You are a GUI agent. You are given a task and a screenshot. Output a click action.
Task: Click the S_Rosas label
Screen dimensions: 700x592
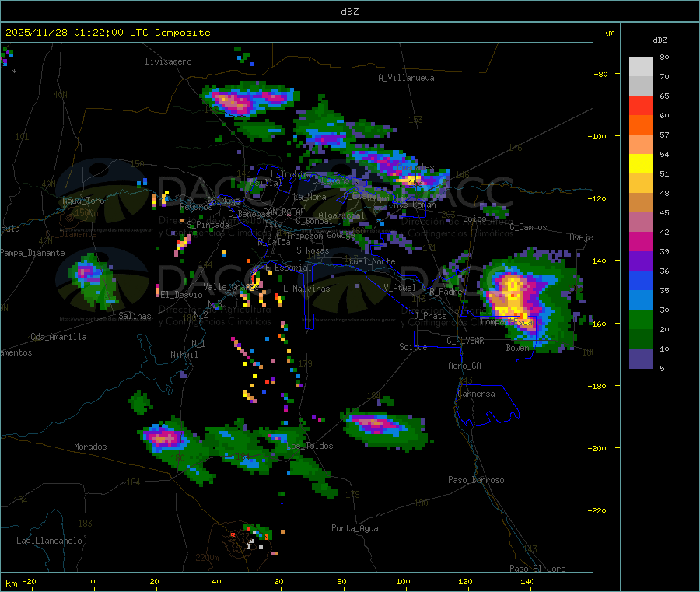[313, 250]
